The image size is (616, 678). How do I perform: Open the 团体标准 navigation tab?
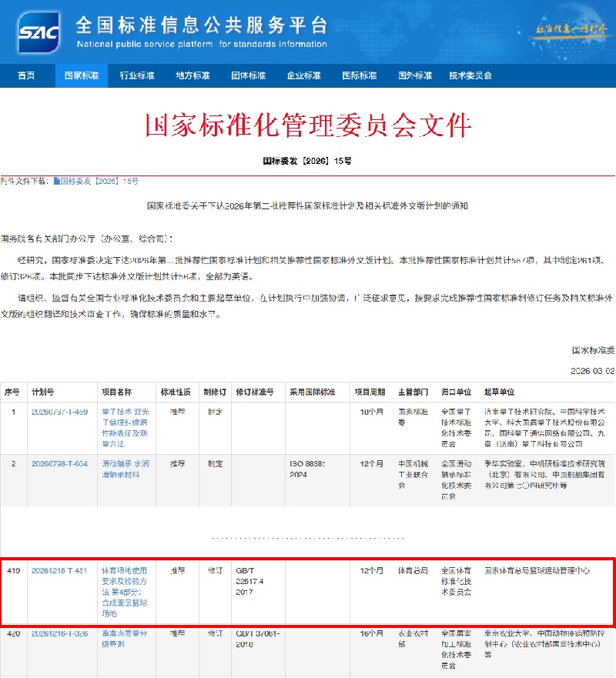click(x=248, y=75)
